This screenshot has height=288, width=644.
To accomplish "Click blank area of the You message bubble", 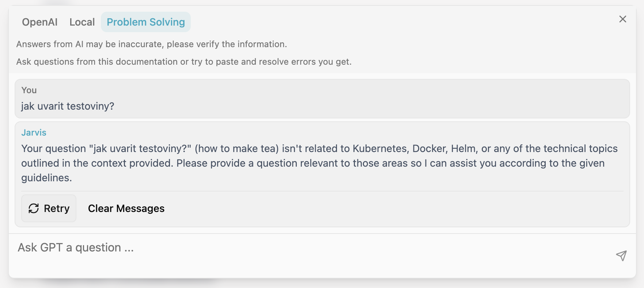I will pyautogui.click(x=365, y=99).
